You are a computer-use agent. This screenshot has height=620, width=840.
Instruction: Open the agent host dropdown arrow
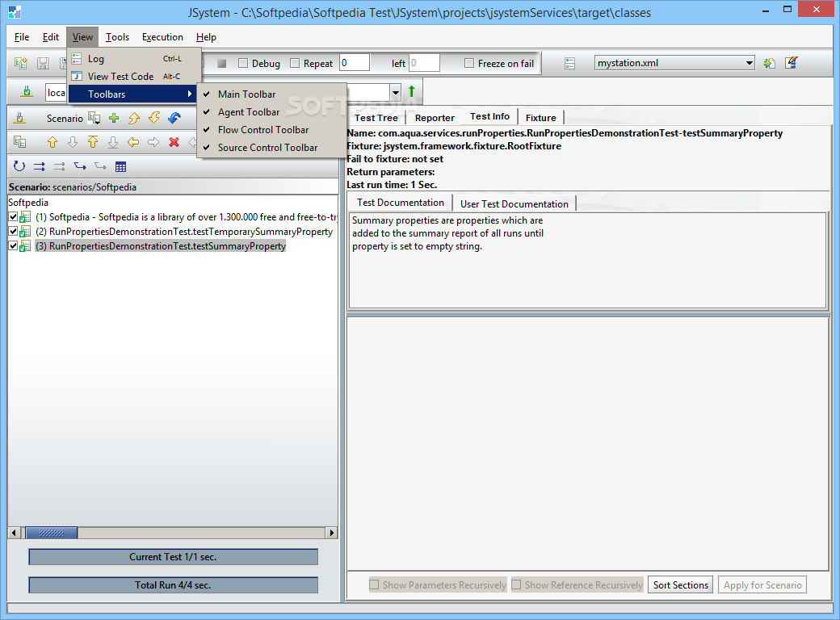[395, 92]
